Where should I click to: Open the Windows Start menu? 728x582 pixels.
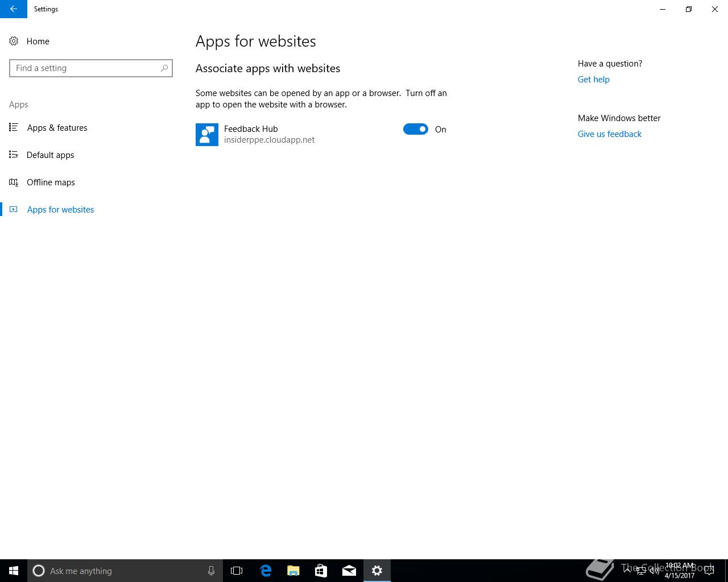pos(14,571)
